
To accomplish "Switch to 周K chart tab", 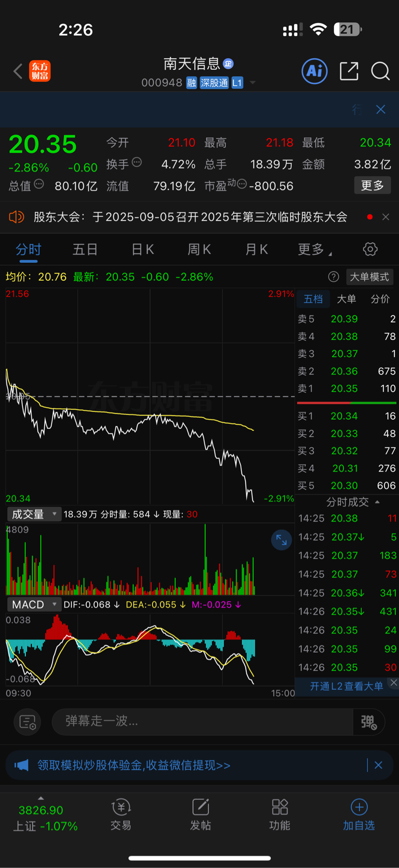I will pyautogui.click(x=199, y=250).
